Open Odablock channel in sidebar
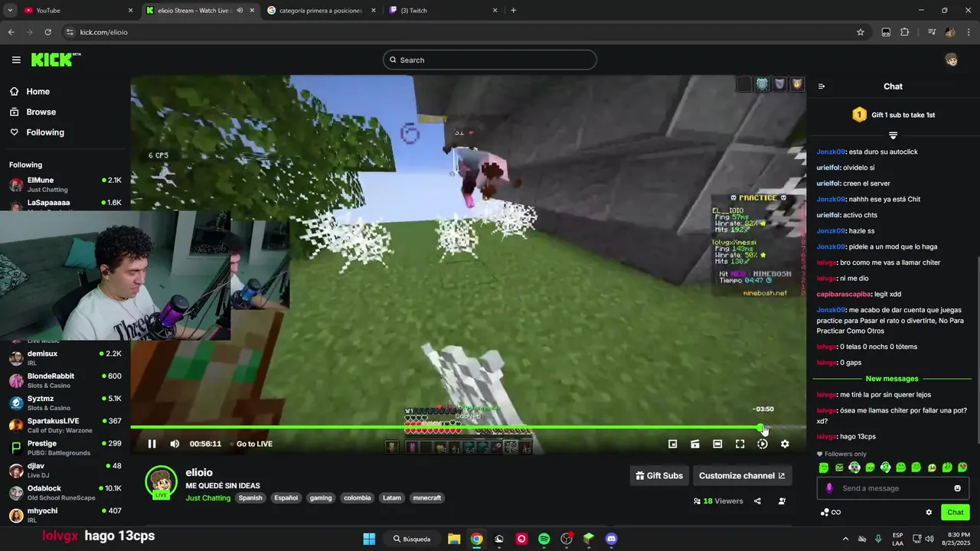Screen dimensions: 980x551 [65, 493]
